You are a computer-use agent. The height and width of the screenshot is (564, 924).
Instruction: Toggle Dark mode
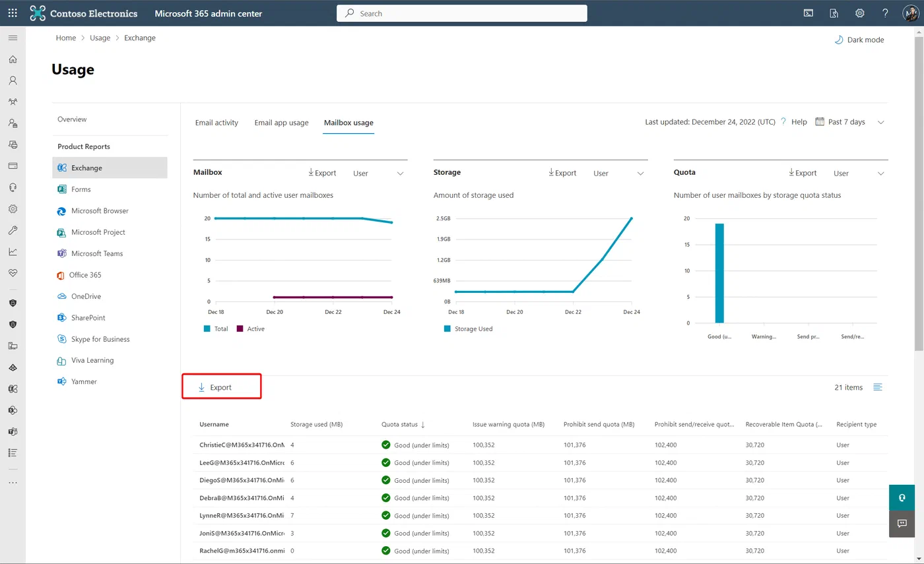coord(859,40)
